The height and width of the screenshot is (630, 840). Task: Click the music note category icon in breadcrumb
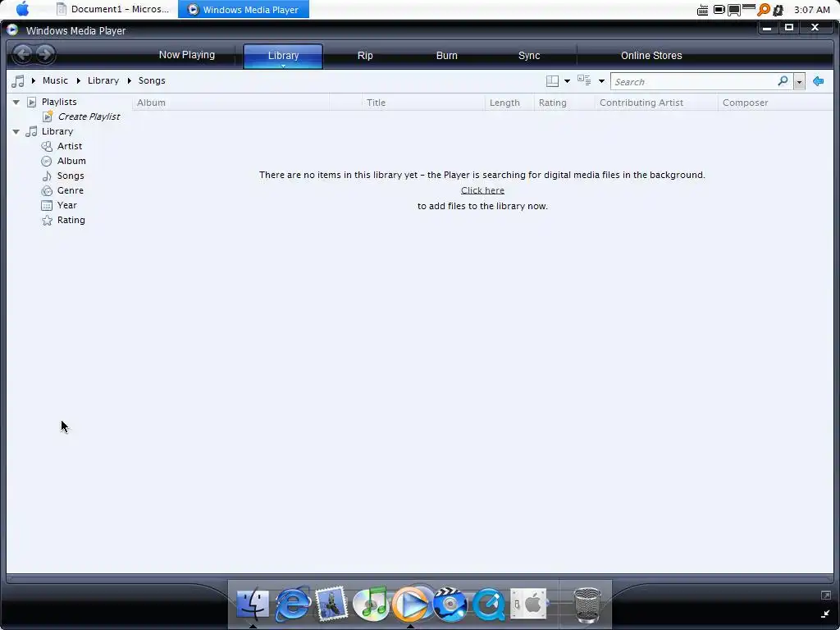(x=18, y=81)
